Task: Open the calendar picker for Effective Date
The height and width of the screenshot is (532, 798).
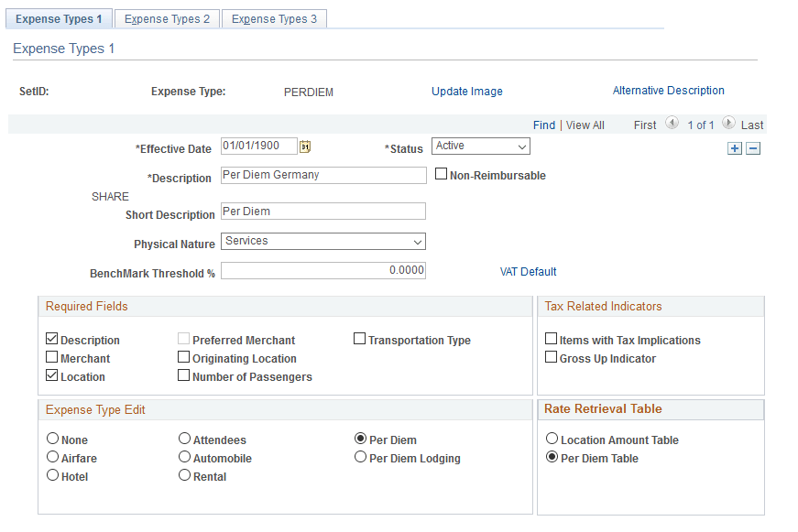Action: point(306,147)
